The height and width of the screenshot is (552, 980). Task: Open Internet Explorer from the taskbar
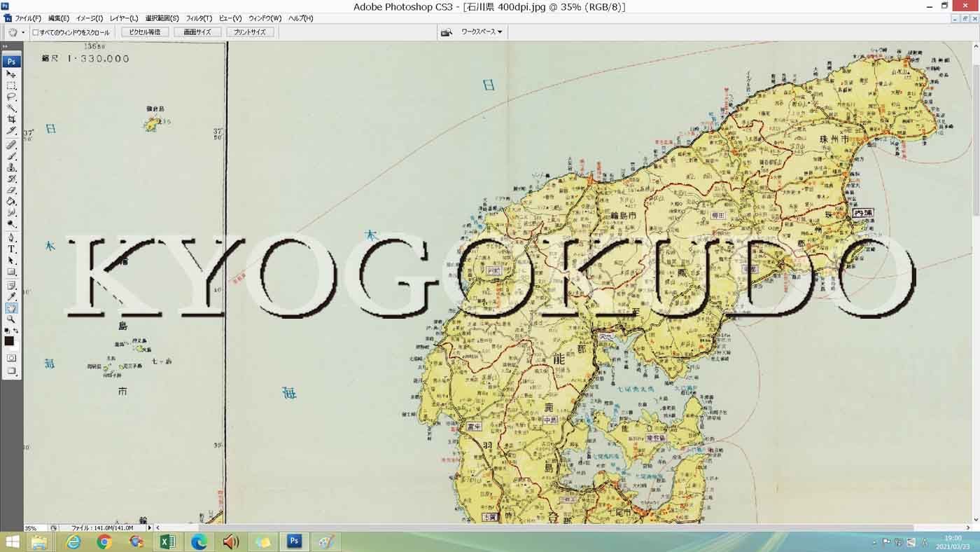[x=73, y=541]
